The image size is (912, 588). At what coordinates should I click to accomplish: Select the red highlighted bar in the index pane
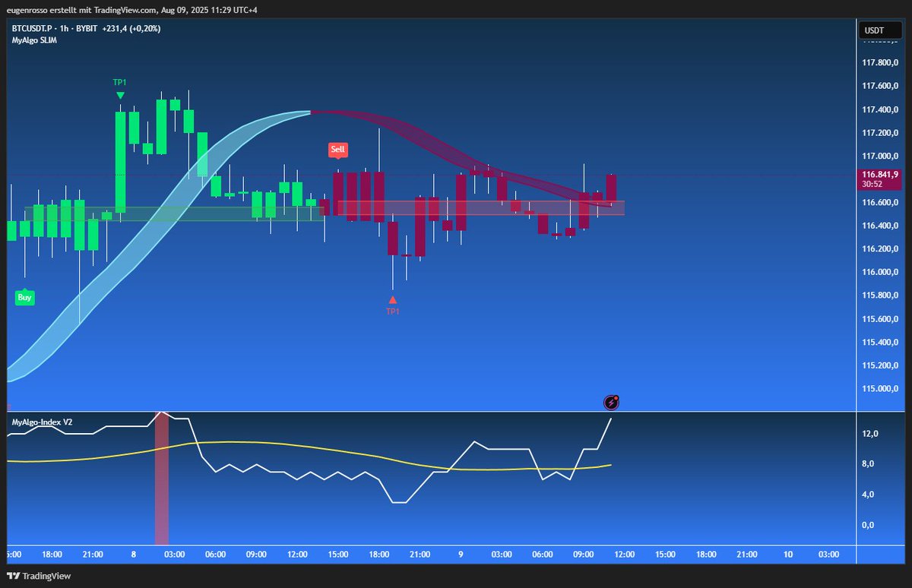pyautogui.click(x=161, y=479)
